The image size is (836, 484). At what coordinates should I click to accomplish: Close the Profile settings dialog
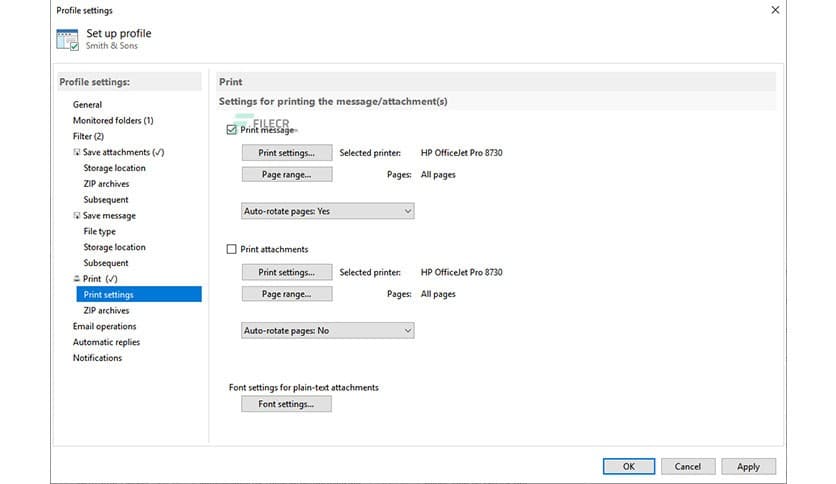pyautogui.click(x=775, y=10)
